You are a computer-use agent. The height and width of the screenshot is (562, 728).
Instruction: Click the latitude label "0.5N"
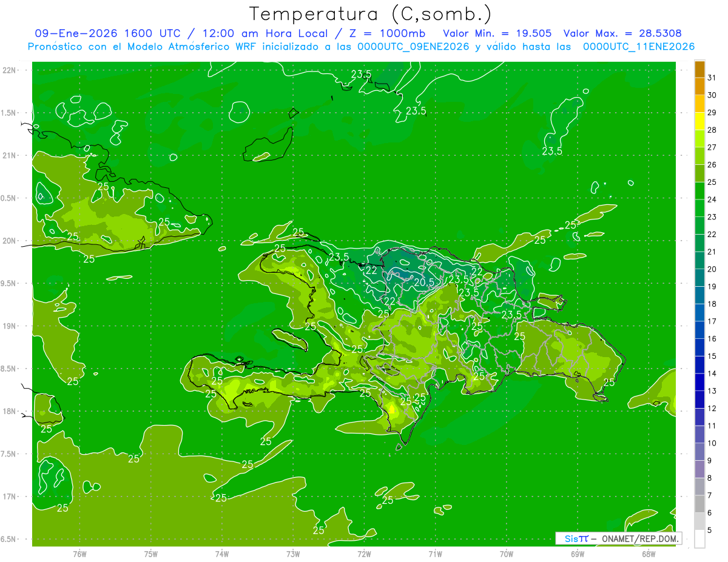[x=9, y=198]
